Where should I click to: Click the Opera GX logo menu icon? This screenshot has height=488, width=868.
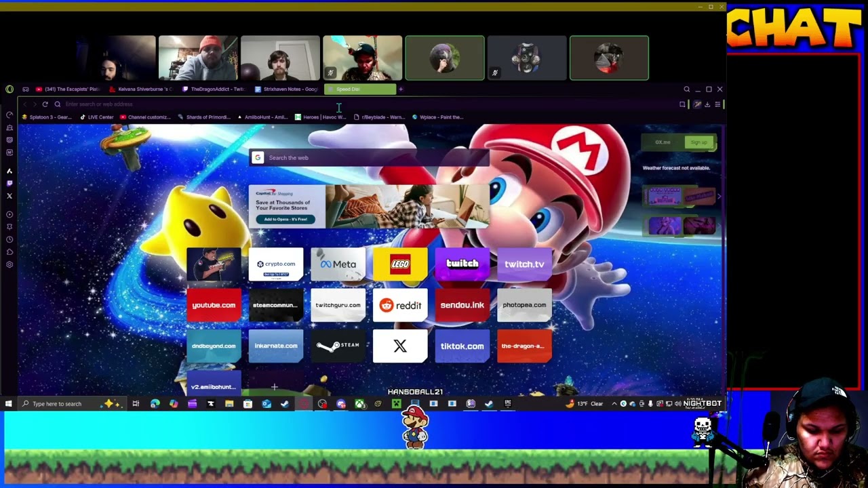click(x=9, y=89)
